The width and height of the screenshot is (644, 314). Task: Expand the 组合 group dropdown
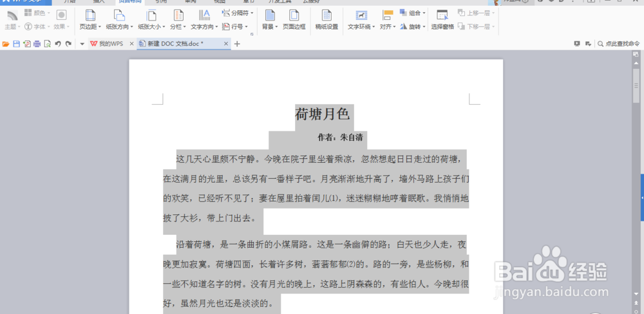click(x=412, y=13)
